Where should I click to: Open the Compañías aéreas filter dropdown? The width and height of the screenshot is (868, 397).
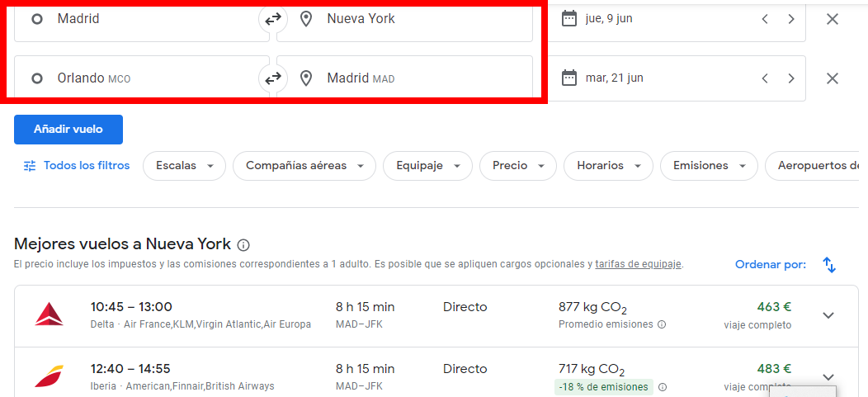click(304, 166)
